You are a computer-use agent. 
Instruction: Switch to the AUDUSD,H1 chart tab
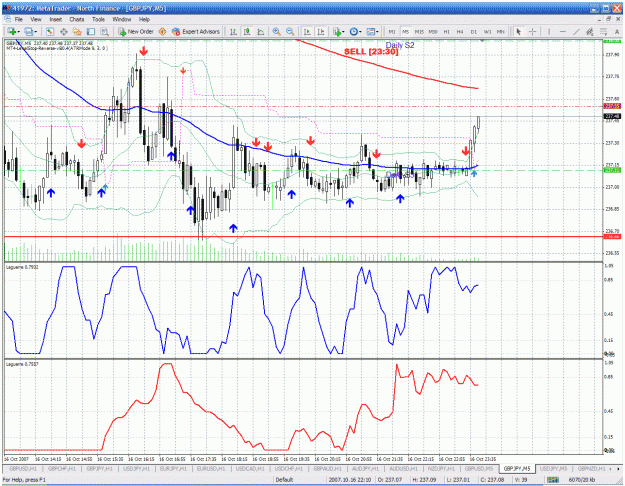coord(403,469)
